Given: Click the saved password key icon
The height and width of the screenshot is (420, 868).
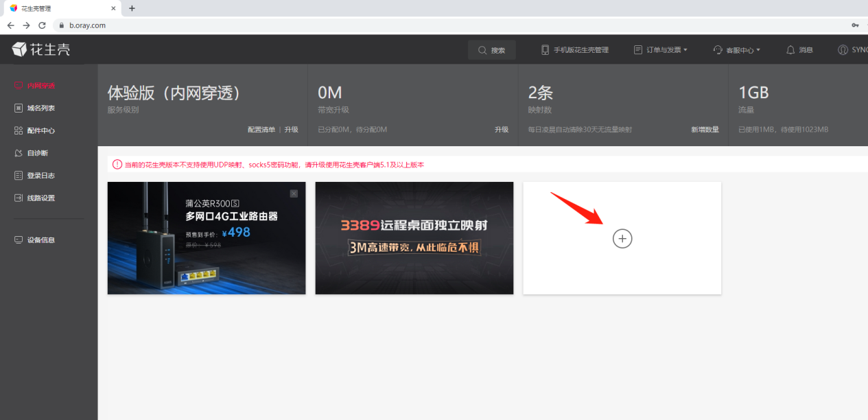Looking at the screenshot, I should point(855,25).
